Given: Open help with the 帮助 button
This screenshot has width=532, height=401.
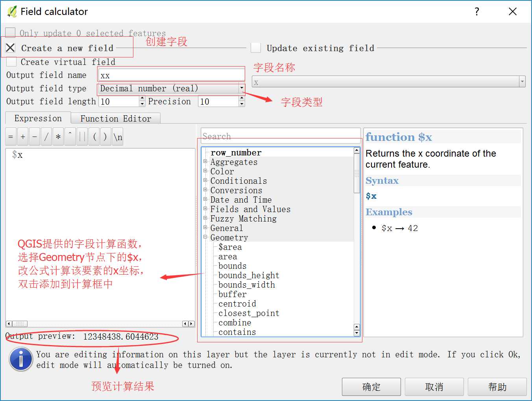Looking at the screenshot, I should [x=497, y=387].
